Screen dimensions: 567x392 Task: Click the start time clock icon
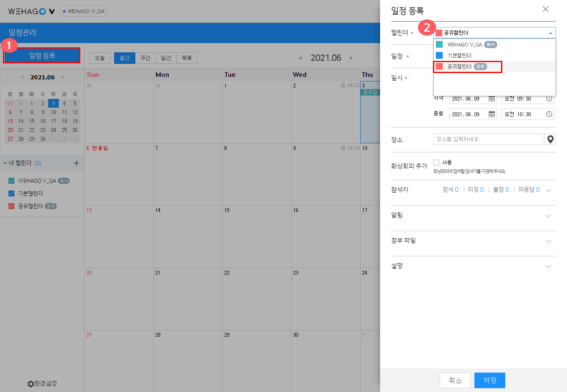[x=549, y=99]
